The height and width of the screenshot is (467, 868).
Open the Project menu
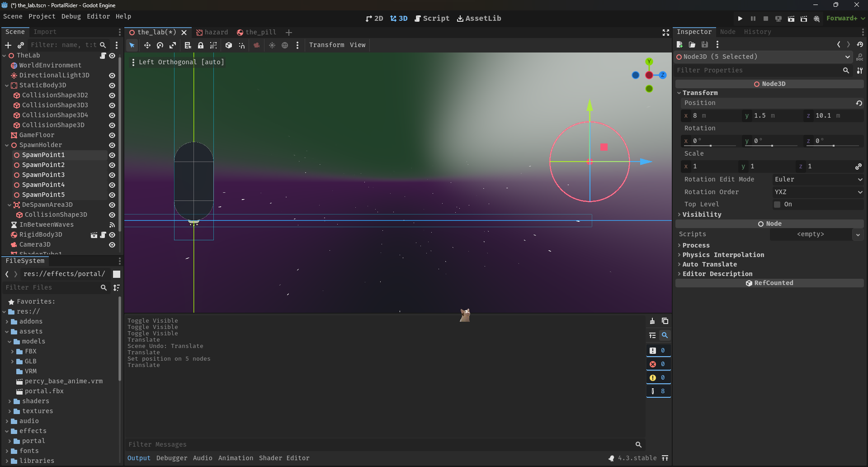coord(42,16)
